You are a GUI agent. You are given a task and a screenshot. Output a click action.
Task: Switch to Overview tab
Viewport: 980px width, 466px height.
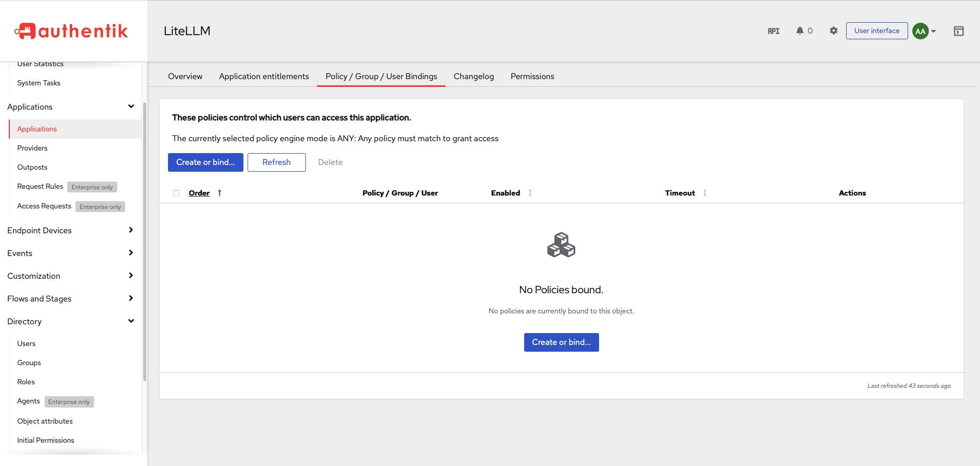185,76
